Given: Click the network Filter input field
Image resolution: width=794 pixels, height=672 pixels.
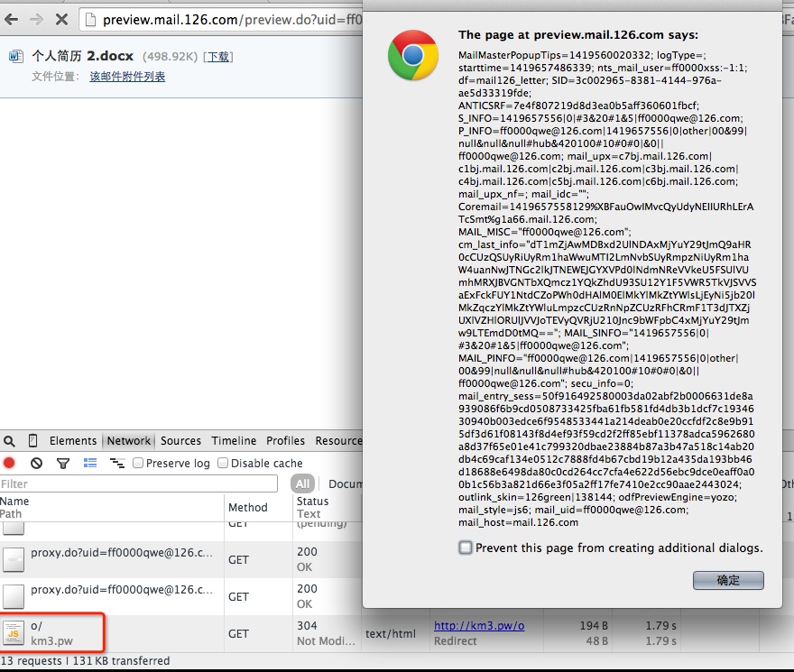Looking at the screenshot, I should (x=139, y=483).
